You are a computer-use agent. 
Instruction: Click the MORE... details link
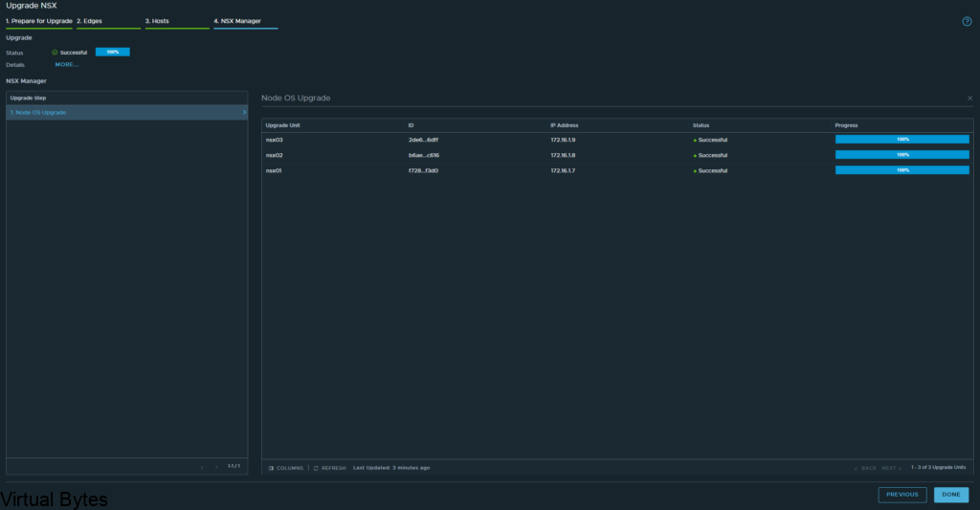(67, 65)
